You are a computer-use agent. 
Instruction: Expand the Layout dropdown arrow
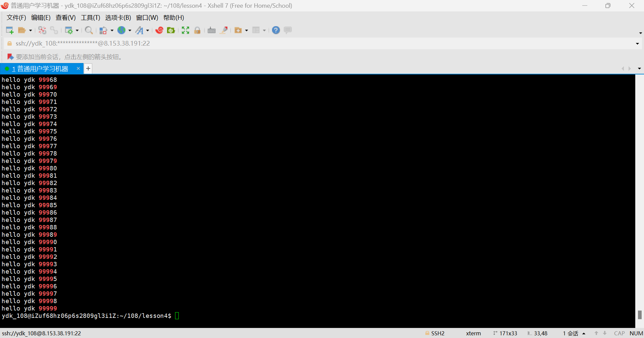264,31
